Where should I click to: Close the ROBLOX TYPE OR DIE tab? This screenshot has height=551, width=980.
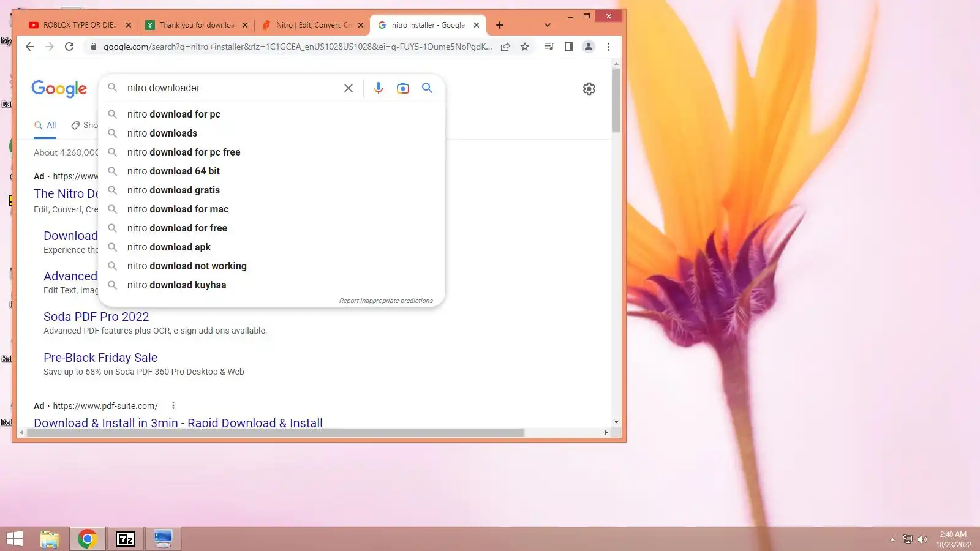point(128,25)
